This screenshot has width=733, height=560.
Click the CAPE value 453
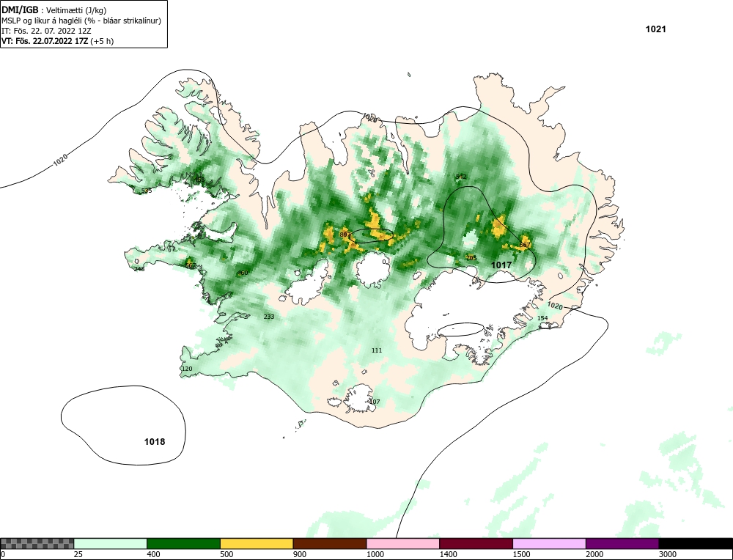click(x=199, y=180)
